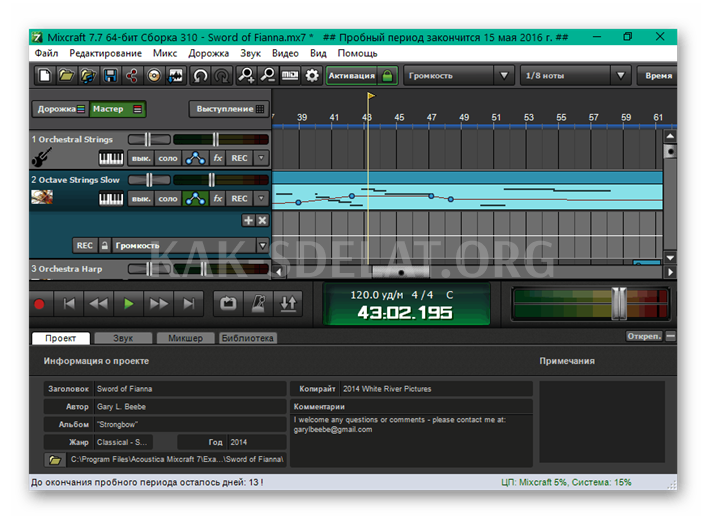Viewport: 706px width, 519px height.
Task: Open automation for Octave Strings Slow track
Action: [195, 199]
